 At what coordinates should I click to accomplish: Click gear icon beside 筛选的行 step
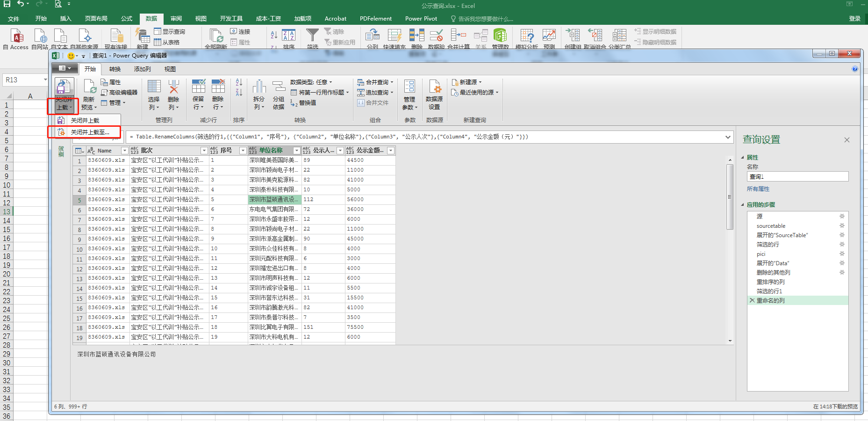(x=842, y=244)
